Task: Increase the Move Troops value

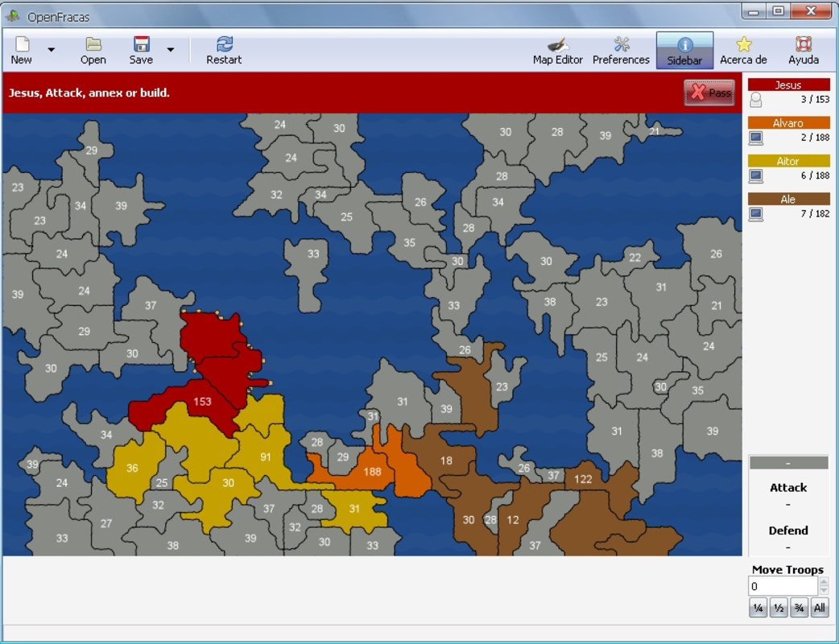Action: point(824,581)
